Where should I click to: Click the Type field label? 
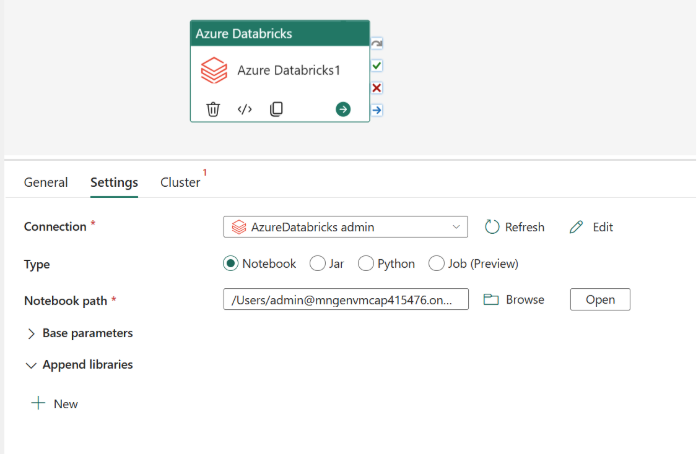click(37, 265)
